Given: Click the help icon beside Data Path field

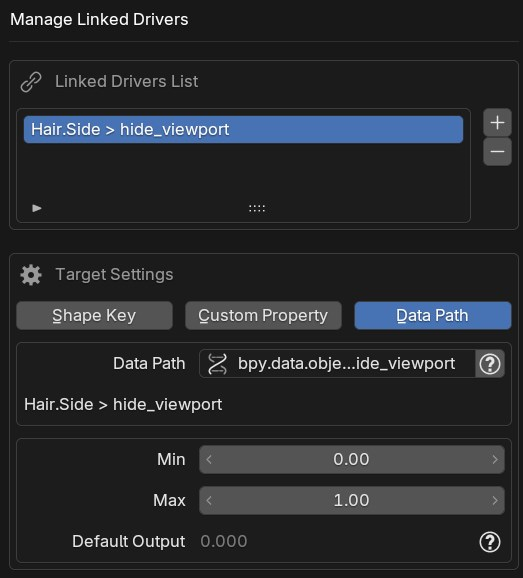Looking at the screenshot, I should pyautogui.click(x=490, y=364).
